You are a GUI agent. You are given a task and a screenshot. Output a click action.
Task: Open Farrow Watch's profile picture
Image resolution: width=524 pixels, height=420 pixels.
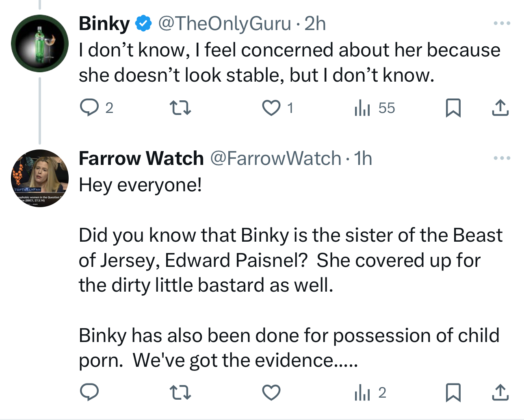40,178
